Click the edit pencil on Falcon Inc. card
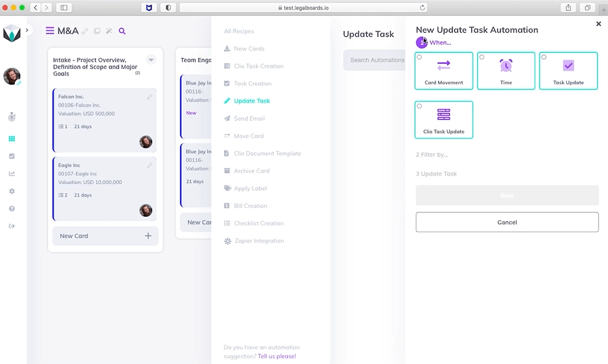This screenshot has height=364, width=608. pos(150,97)
